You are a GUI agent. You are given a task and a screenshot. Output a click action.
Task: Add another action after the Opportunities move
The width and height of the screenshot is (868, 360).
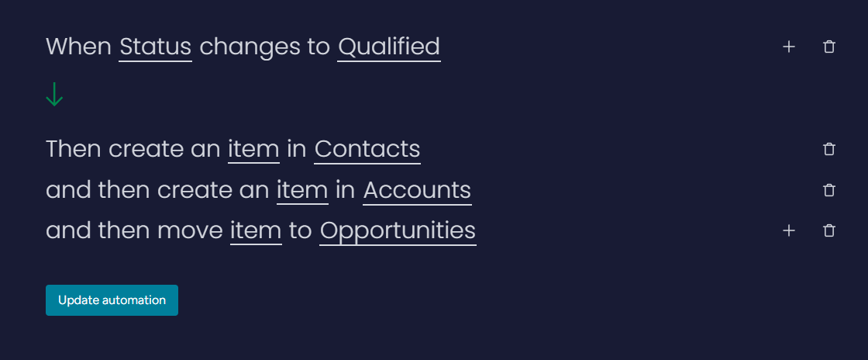789,230
